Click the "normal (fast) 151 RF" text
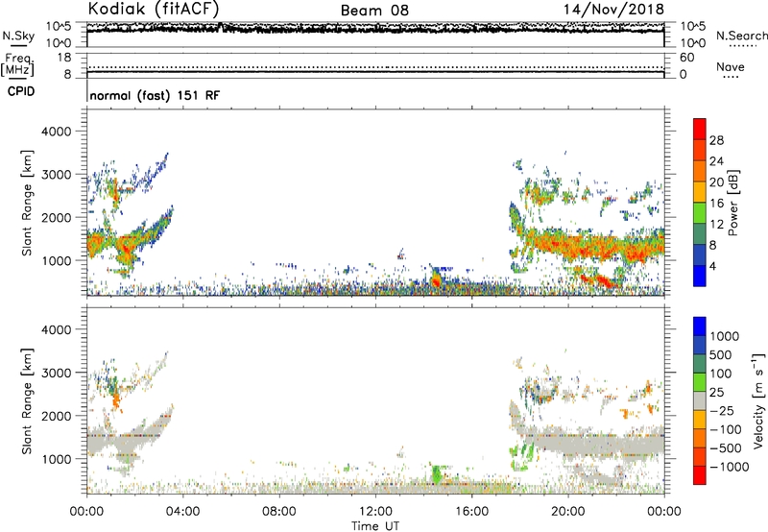 click(155, 95)
